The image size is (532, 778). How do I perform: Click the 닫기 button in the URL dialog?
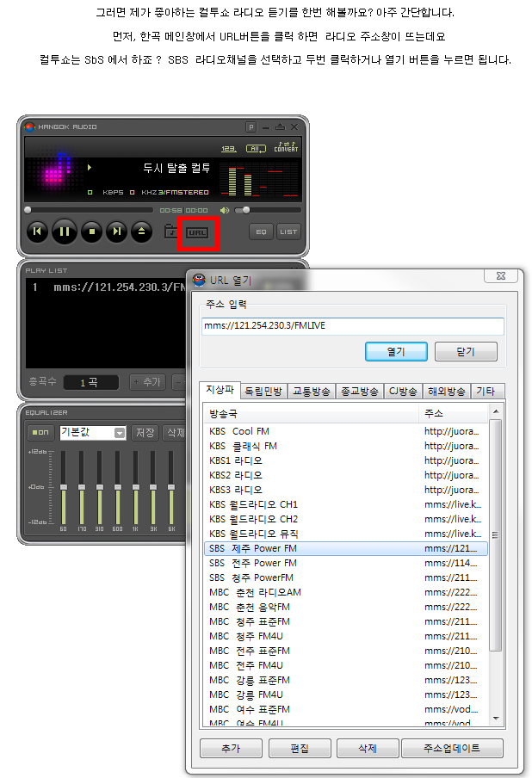pyautogui.click(x=466, y=352)
